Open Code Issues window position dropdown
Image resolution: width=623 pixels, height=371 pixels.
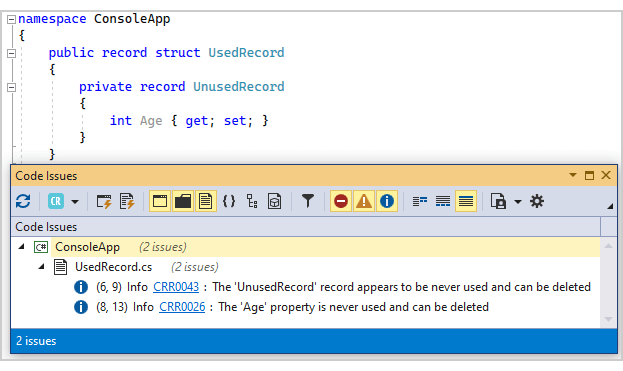coord(573,175)
